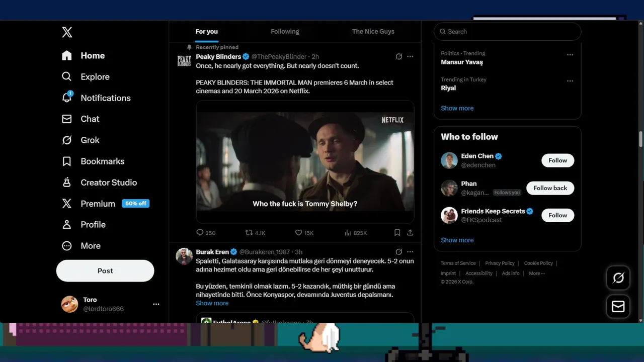
Task: Click the Peaky Blinders avatar
Action: [184, 61]
